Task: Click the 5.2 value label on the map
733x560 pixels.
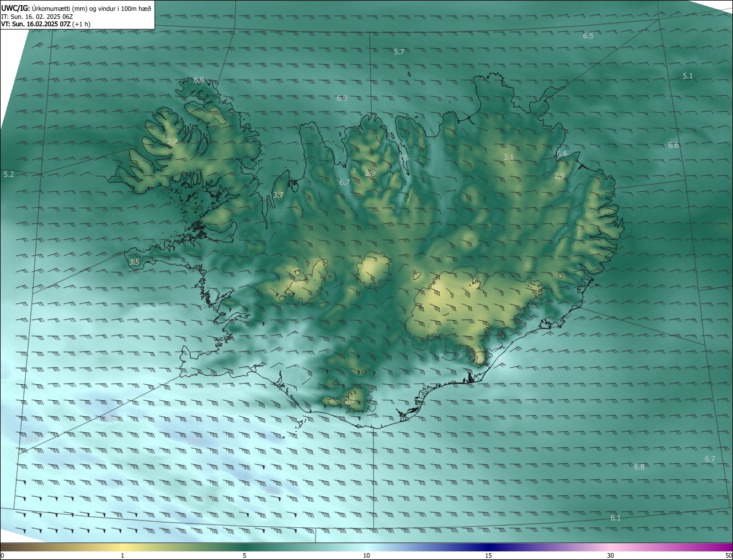Action: (9, 174)
